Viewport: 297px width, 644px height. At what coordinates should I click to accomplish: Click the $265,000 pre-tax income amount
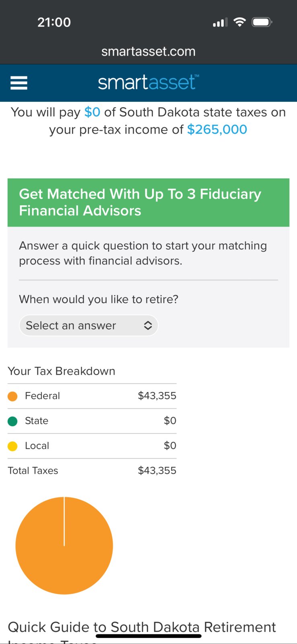click(217, 130)
